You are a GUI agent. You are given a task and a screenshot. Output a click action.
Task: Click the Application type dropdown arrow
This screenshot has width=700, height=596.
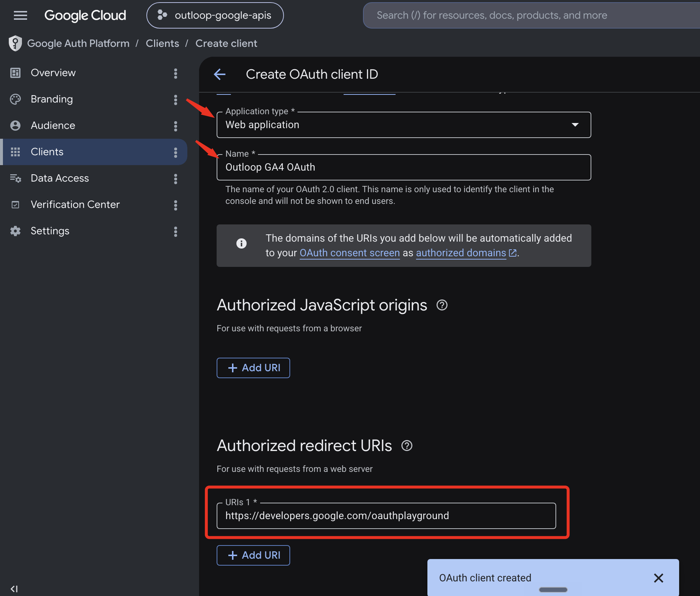point(575,125)
